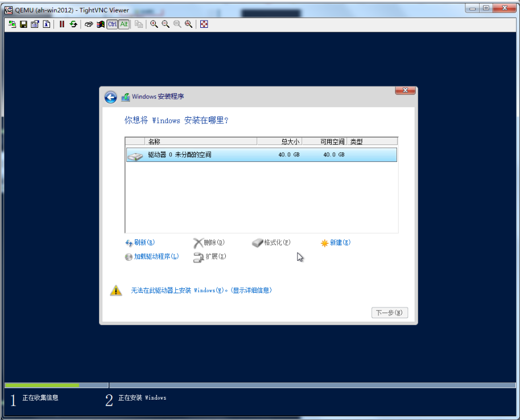Pause the remote screen updates
520x420 pixels.
click(62, 24)
